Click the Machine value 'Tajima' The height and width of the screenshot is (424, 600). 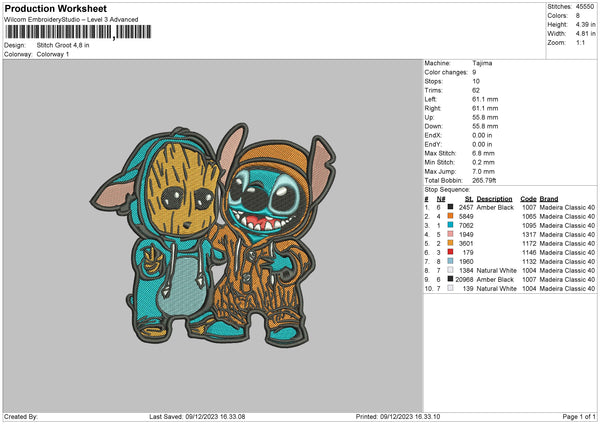point(482,63)
